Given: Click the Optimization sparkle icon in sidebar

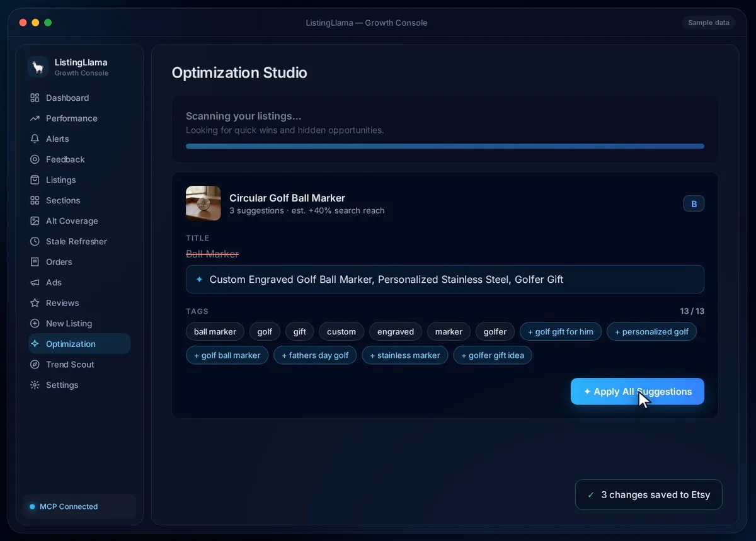Looking at the screenshot, I should pyautogui.click(x=35, y=344).
